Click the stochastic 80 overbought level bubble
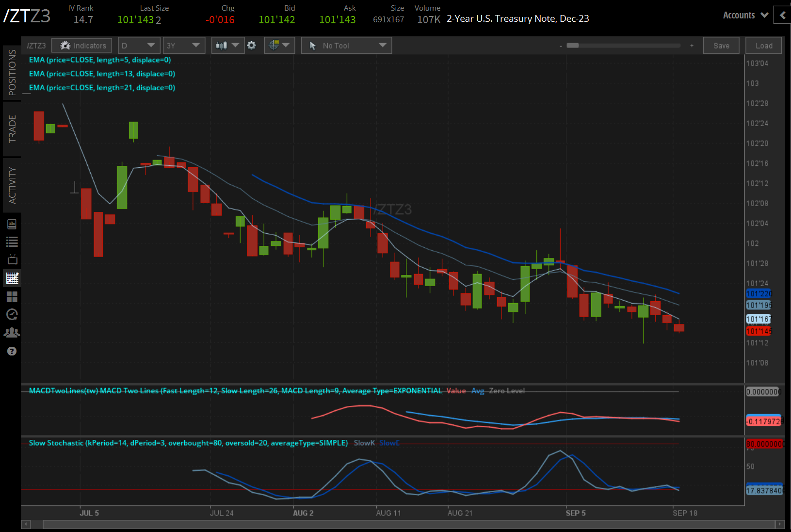 tap(764, 444)
